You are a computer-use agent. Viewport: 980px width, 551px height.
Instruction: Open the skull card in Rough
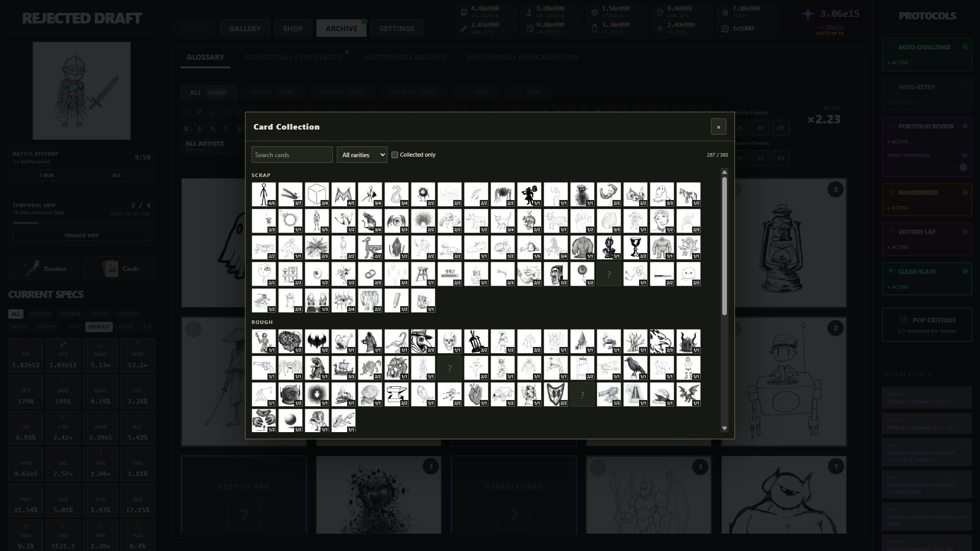(x=450, y=341)
